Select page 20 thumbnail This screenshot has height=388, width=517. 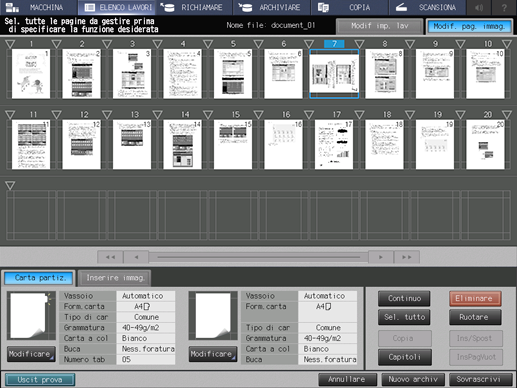pos(485,145)
